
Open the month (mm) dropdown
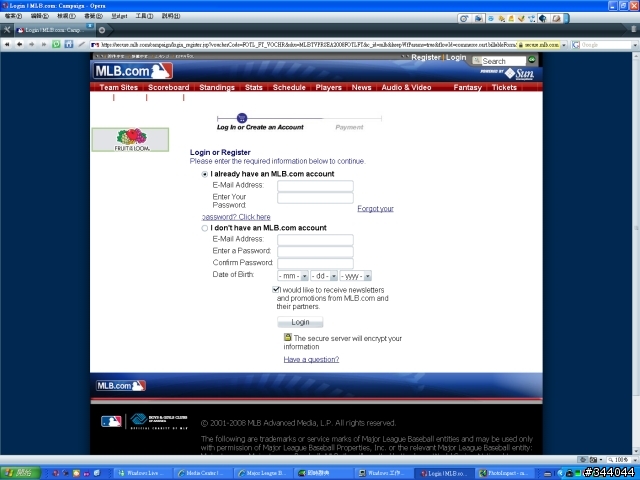(293, 276)
